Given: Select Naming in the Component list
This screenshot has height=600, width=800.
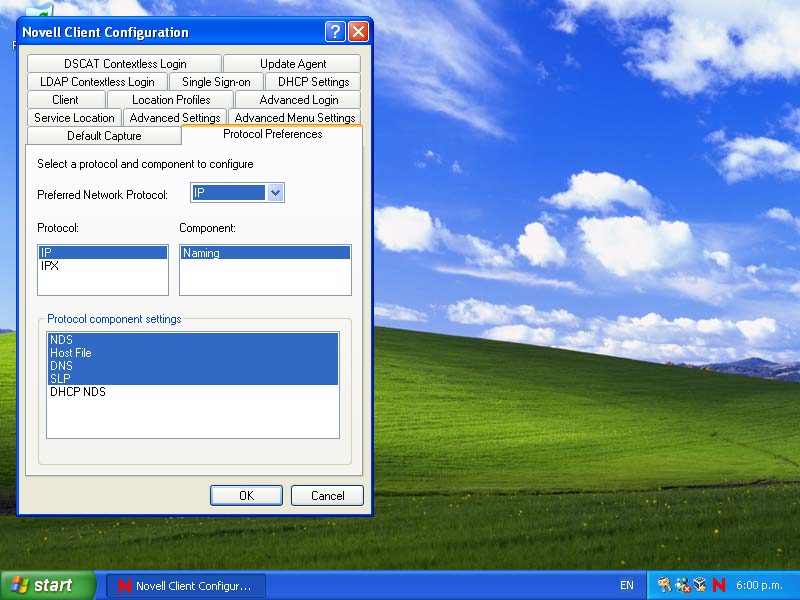Looking at the screenshot, I should click(265, 253).
